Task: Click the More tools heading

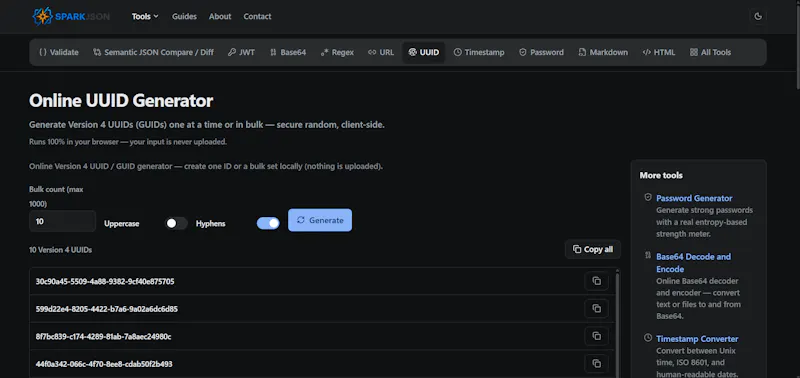Action: (661, 175)
